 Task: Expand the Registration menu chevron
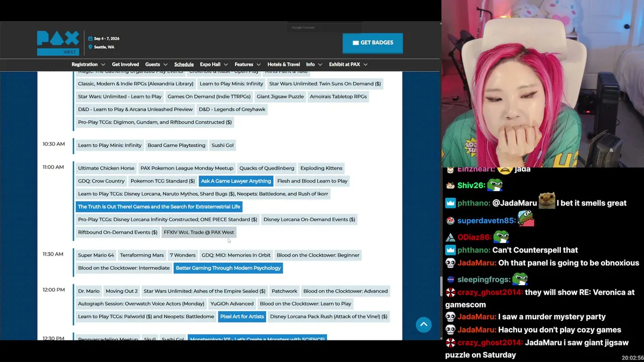click(x=103, y=65)
